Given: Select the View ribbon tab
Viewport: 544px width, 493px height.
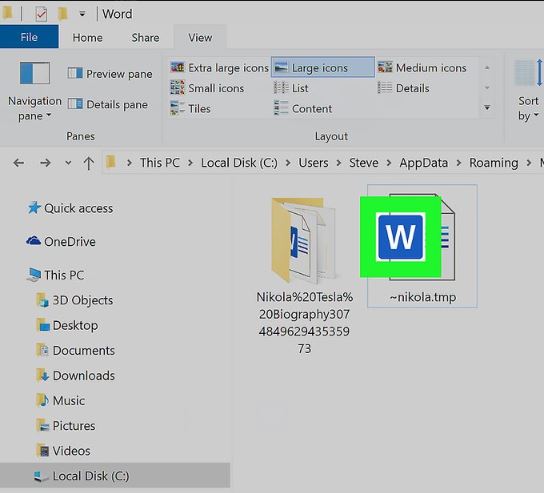Looking at the screenshot, I should (x=200, y=37).
